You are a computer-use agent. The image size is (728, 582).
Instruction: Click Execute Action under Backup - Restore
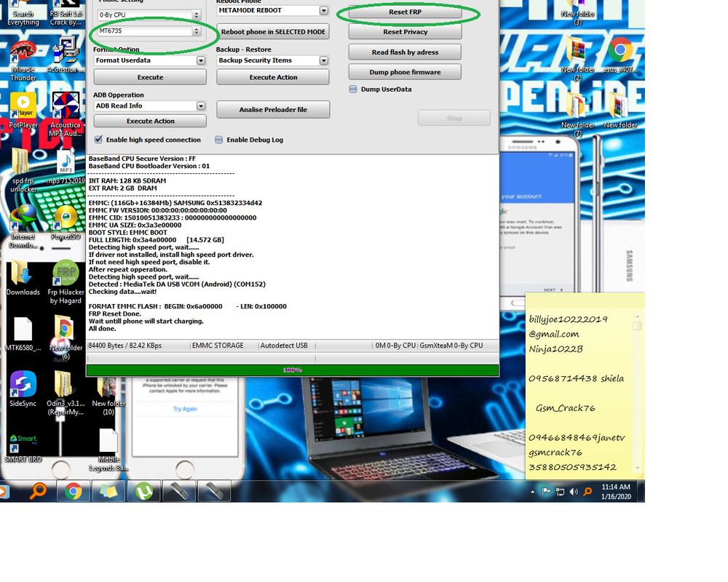[272, 77]
